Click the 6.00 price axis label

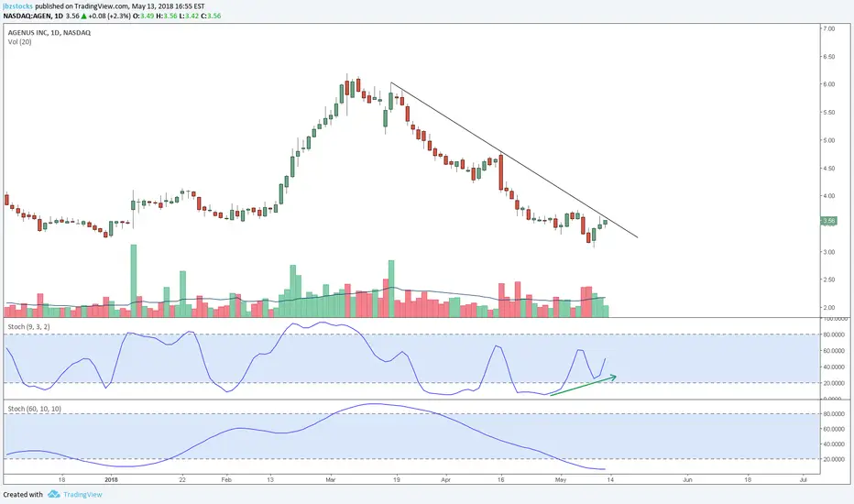829,84
